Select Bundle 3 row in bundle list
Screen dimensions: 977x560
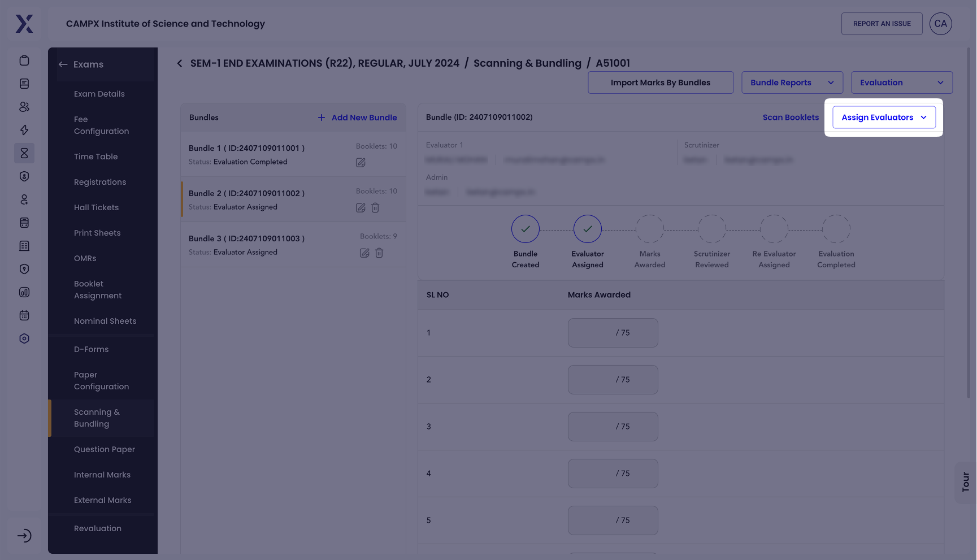click(x=293, y=245)
